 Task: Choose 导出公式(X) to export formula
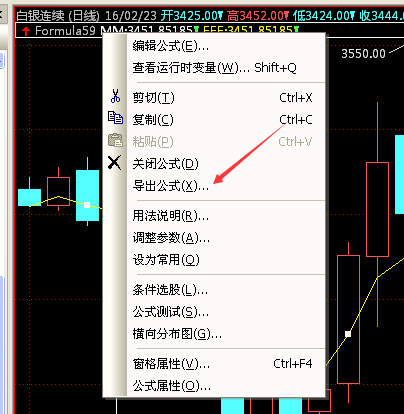click(215, 186)
